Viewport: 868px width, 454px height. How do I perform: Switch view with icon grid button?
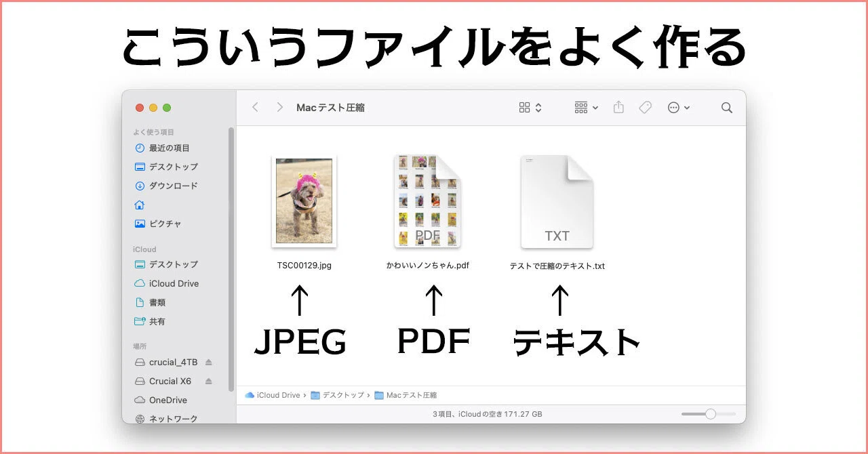(x=530, y=108)
